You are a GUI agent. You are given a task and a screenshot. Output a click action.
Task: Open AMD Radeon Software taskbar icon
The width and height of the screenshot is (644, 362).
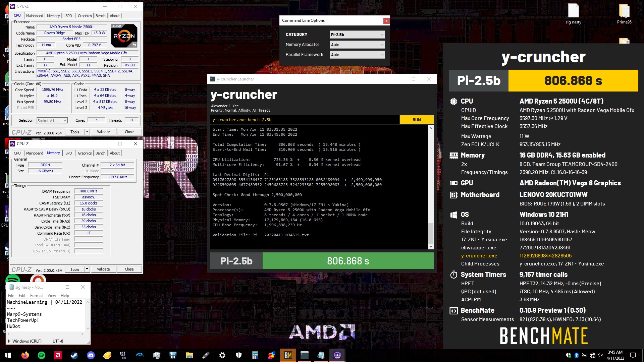point(58,355)
